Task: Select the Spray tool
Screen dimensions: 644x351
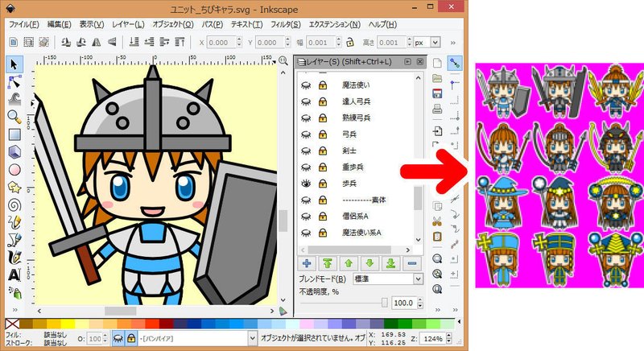Action: 14,292
